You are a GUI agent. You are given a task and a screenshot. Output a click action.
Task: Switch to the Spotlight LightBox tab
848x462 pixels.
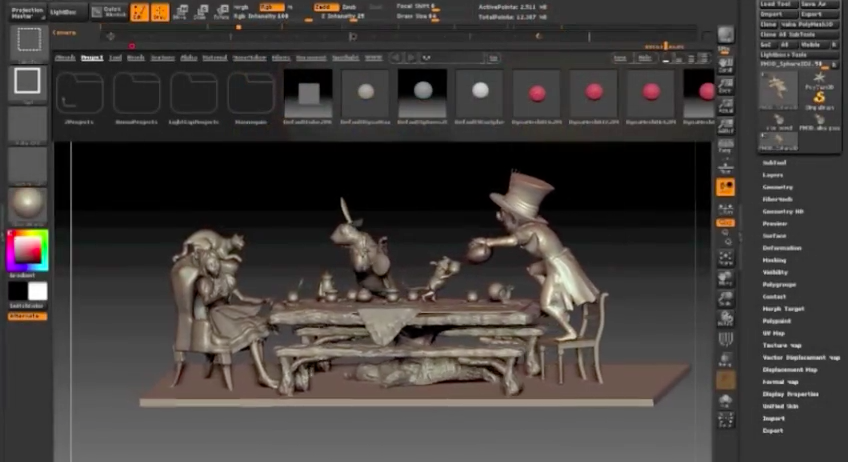[x=345, y=57]
